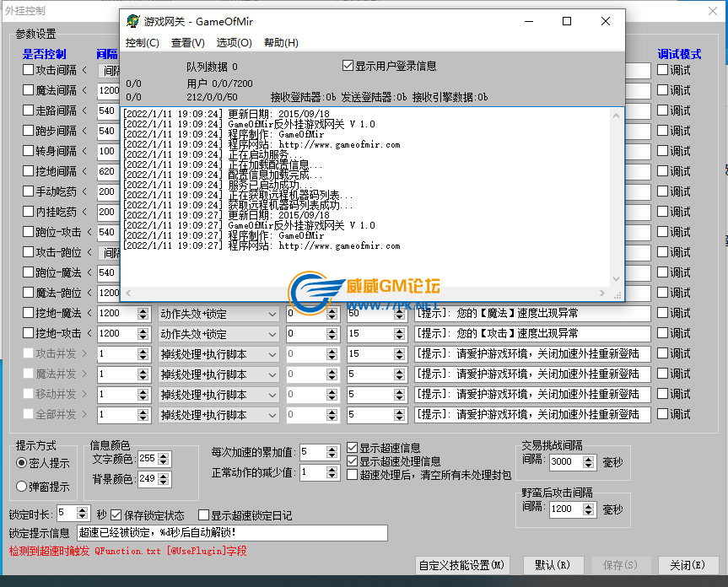The width and height of the screenshot is (728, 587).
Task: Click the 锁定提示信息 text field
Action: point(231,533)
